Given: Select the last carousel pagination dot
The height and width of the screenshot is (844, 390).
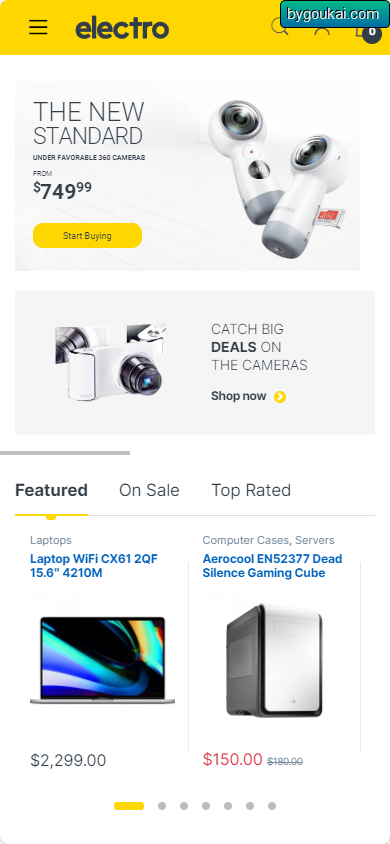Looking at the screenshot, I should (x=272, y=806).
